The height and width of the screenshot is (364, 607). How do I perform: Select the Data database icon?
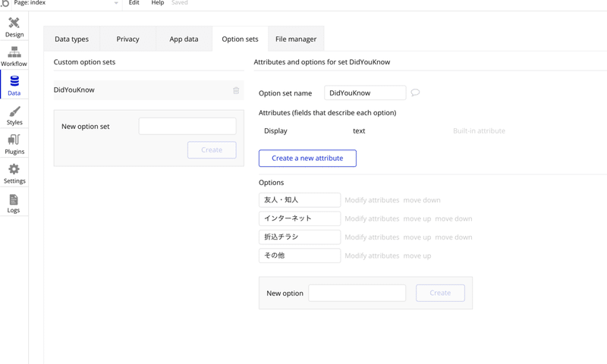(x=14, y=85)
